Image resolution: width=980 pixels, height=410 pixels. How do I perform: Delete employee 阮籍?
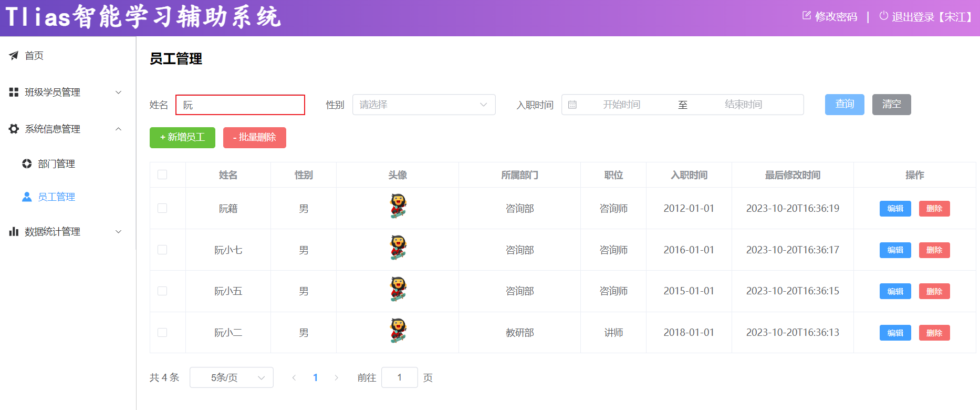934,209
